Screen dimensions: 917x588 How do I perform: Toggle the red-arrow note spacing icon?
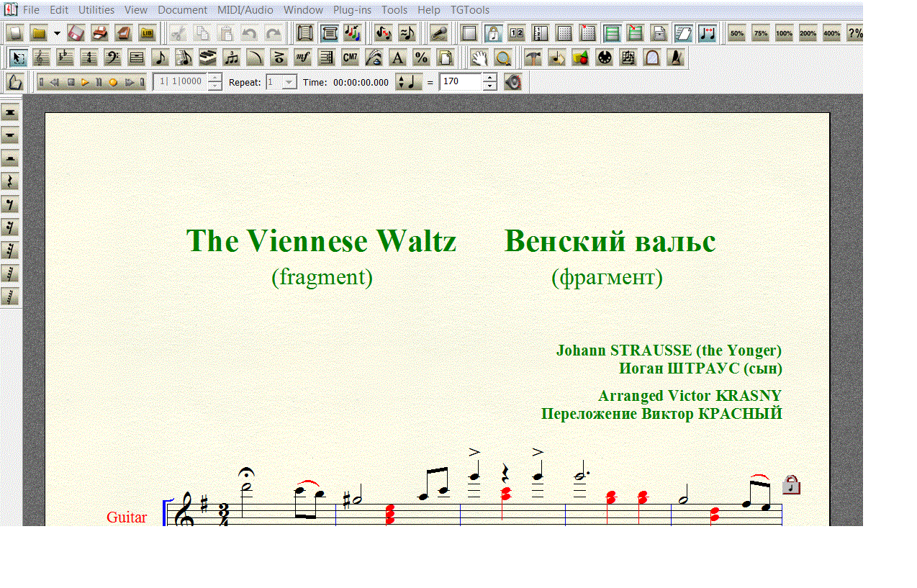[x=707, y=33]
